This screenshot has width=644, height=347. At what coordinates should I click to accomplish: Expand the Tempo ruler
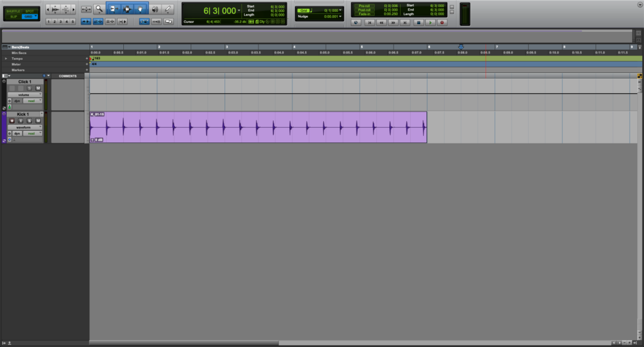tap(6, 59)
